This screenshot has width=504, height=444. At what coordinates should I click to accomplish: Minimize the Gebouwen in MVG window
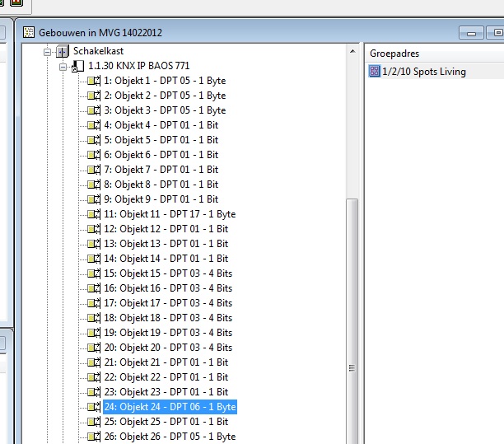pos(472,33)
